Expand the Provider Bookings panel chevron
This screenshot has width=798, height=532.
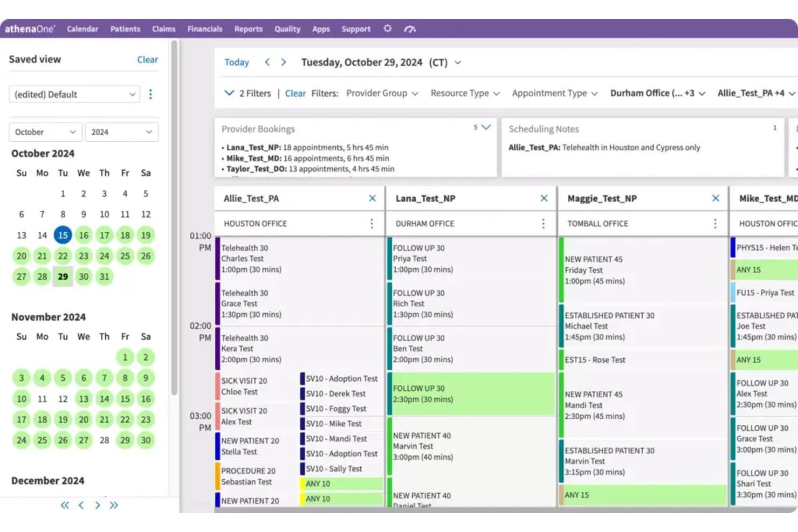coord(486,127)
